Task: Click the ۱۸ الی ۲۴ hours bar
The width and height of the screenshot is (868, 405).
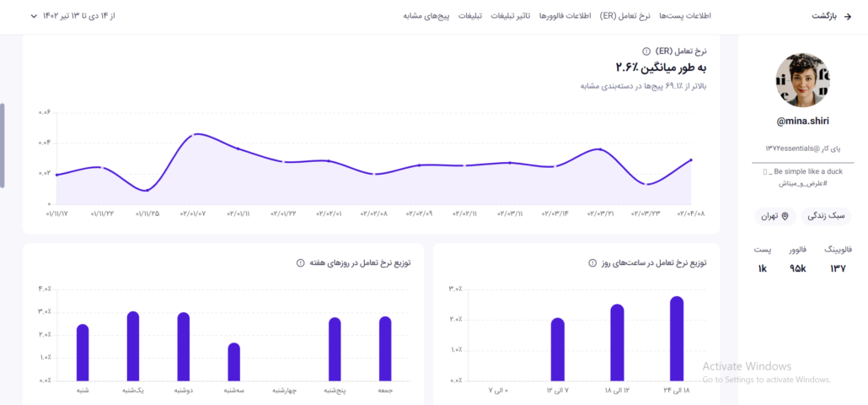Action: [x=677, y=338]
